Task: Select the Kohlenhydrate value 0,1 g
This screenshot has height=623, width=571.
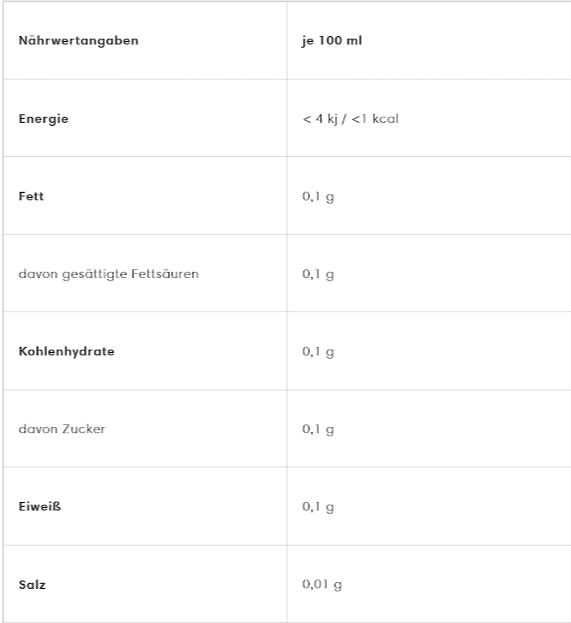Action: point(318,352)
